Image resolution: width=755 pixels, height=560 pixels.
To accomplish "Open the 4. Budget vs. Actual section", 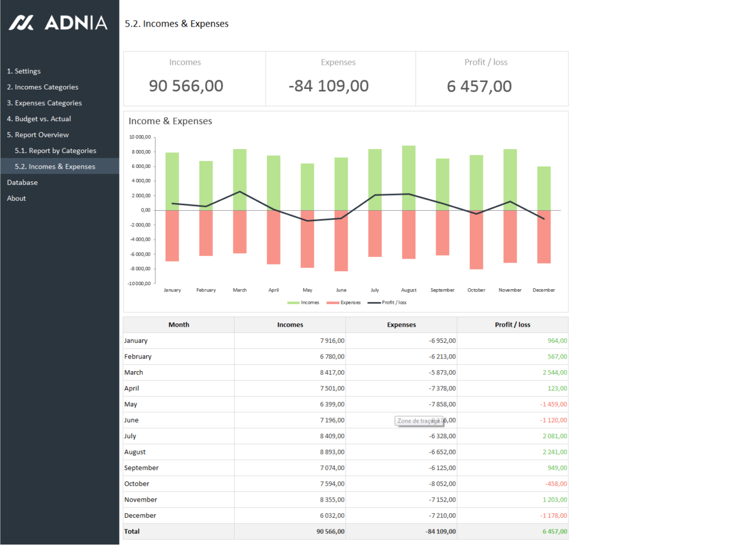I will coord(40,118).
